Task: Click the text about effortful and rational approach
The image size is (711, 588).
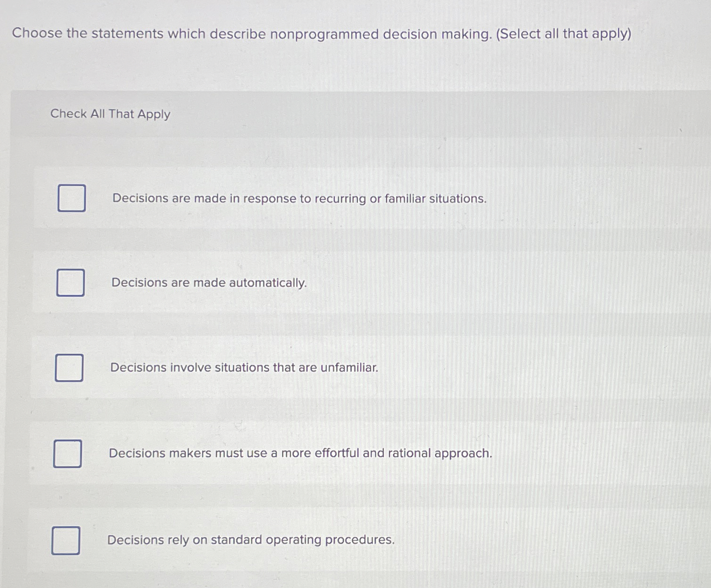Action: pos(300,454)
